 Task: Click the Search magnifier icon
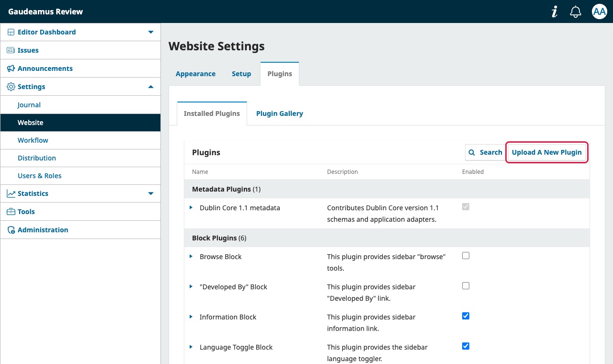472,152
